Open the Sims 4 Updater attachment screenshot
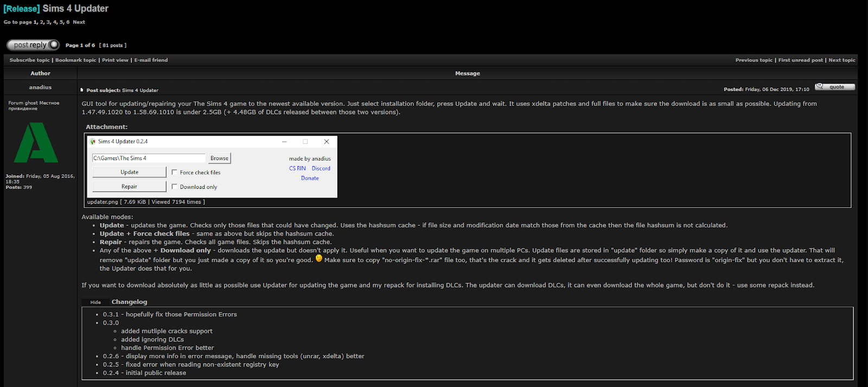 tap(212, 167)
